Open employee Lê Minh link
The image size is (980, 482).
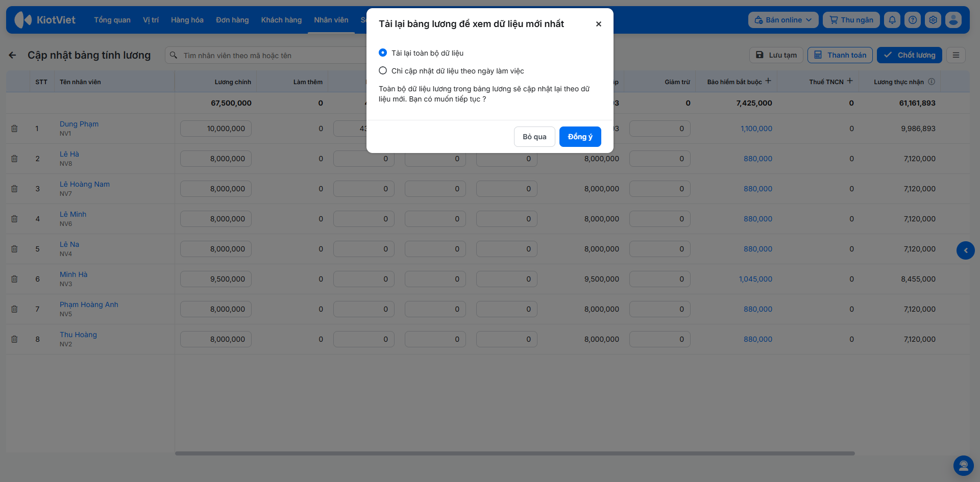73,214
